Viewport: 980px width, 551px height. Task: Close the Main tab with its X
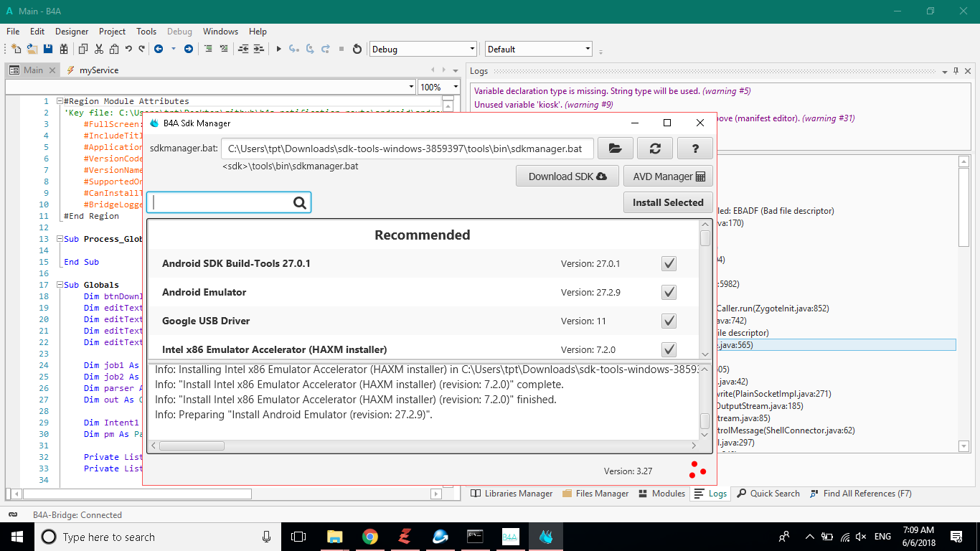(52, 70)
